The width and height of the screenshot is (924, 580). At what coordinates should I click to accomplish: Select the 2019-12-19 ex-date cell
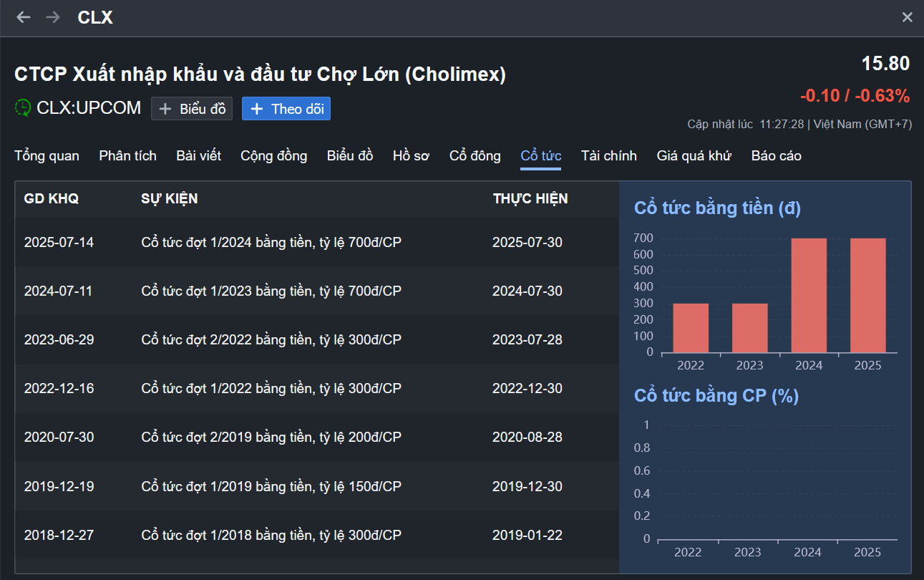pyautogui.click(x=59, y=487)
